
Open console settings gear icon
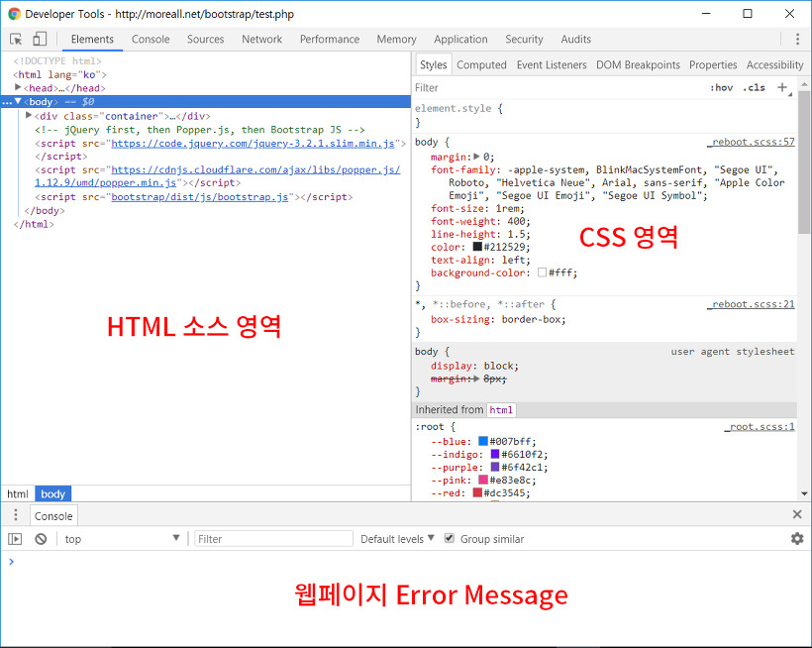[x=797, y=539]
